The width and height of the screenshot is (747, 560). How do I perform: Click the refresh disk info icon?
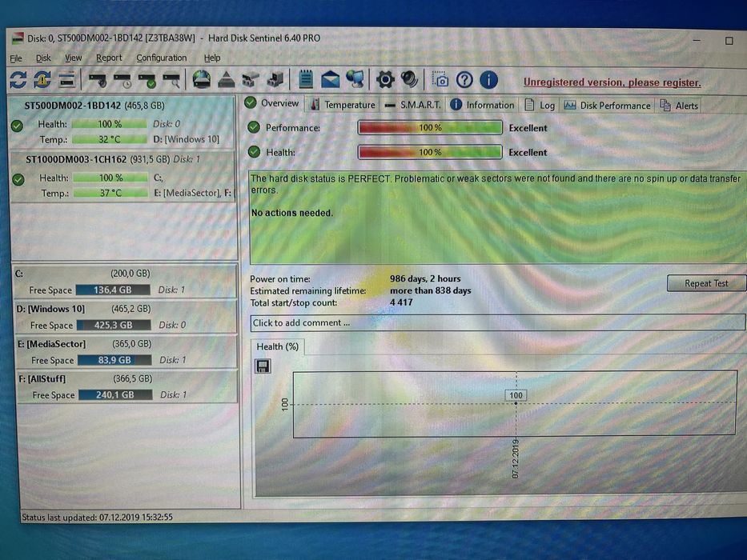pos(18,80)
